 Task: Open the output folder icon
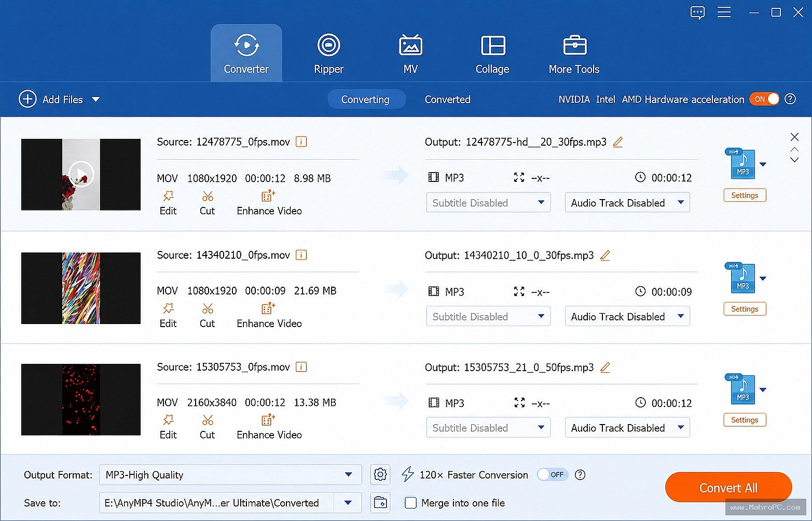pyautogui.click(x=380, y=503)
